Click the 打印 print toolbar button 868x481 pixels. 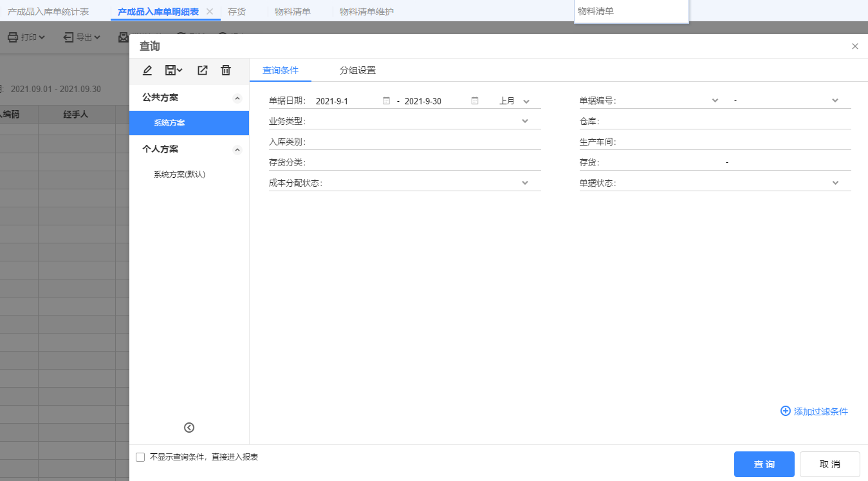click(x=26, y=37)
